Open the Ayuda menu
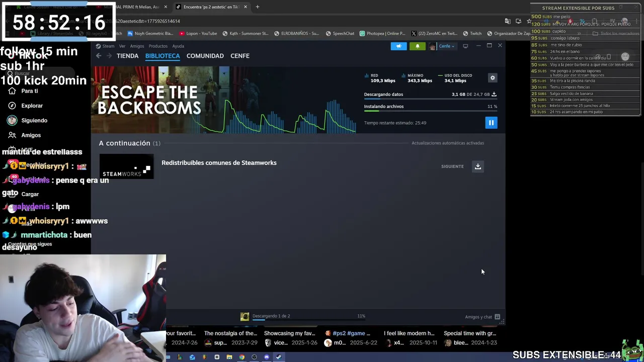 178,46
